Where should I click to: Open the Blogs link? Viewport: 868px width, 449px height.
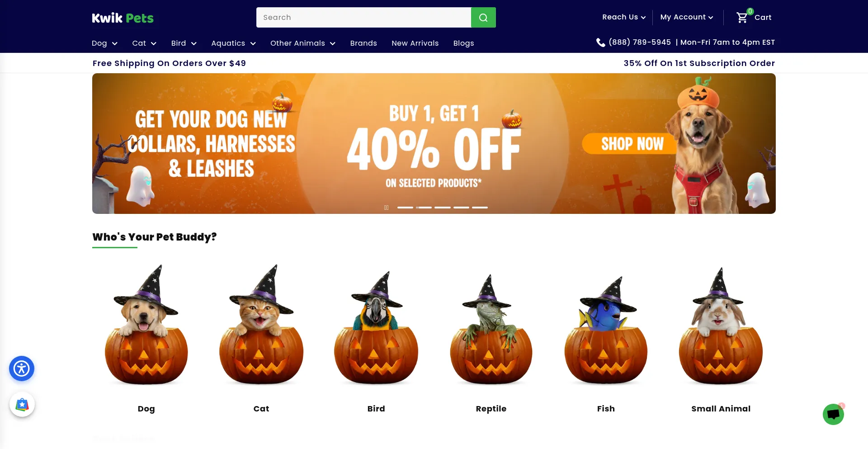point(464,43)
